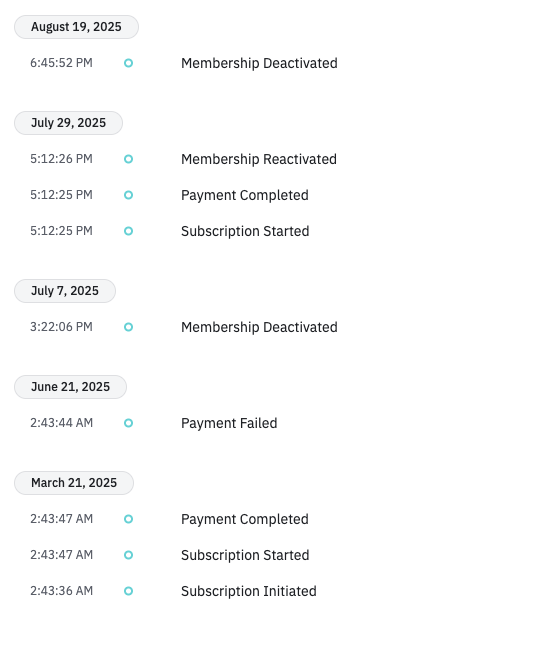Click the 2:43:44 AM timestamp

(x=62, y=423)
